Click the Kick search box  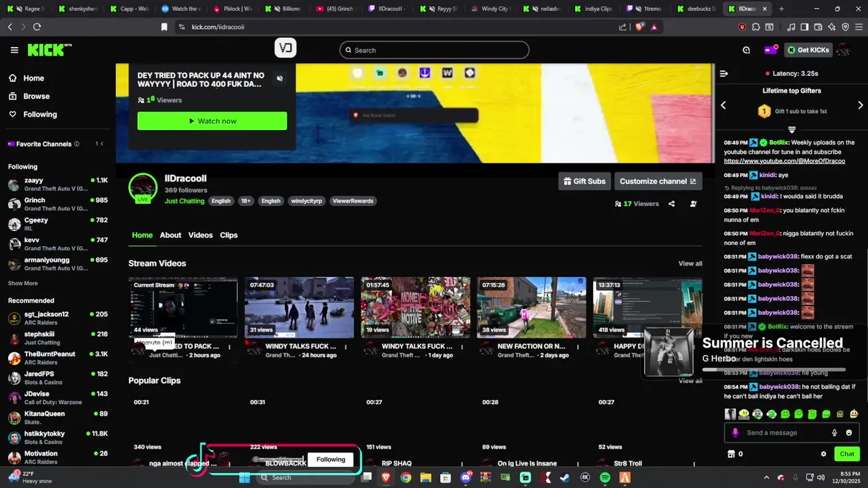[434, 50]
